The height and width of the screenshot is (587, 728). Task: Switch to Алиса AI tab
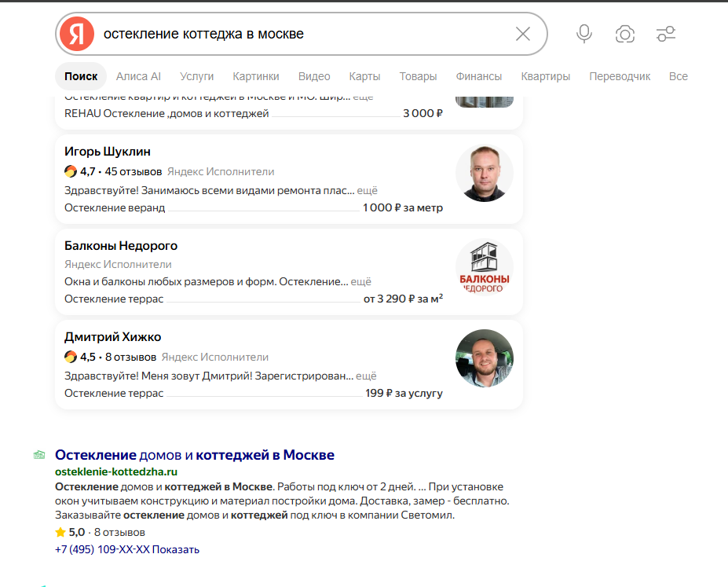point(138,76)
